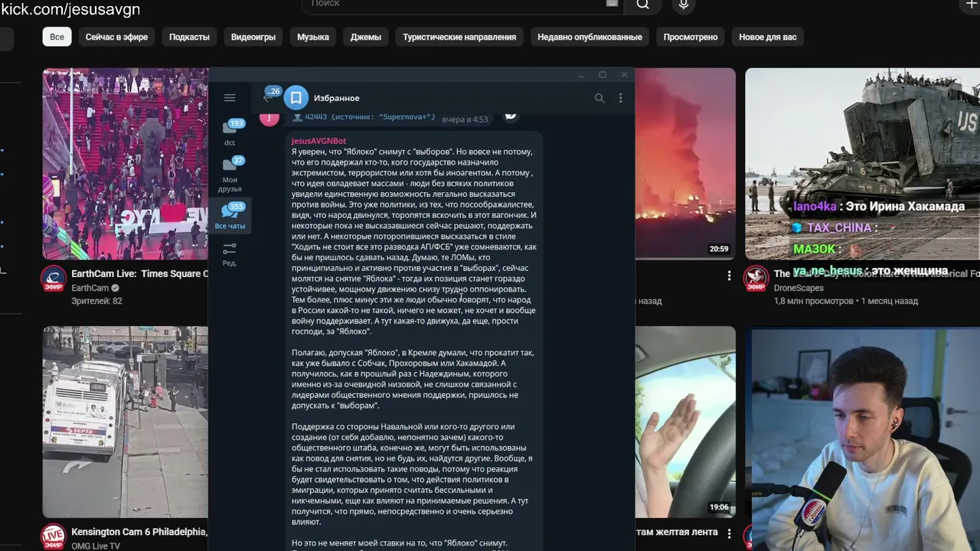980x551 pixels.
Task: Click the message paragraph starting with Поддержка со стороны
Action: click(413, 474)
